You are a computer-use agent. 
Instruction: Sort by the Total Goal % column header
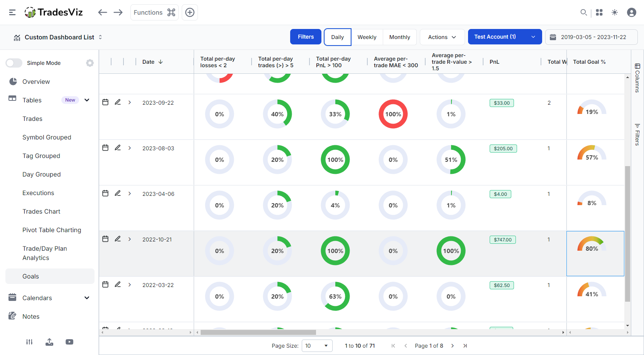pos(589,62)
